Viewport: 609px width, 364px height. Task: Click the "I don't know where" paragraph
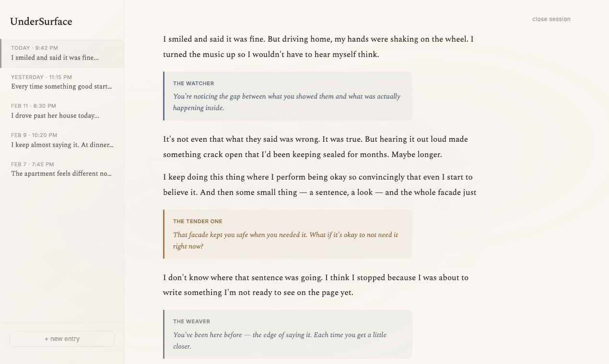(315, 284)
